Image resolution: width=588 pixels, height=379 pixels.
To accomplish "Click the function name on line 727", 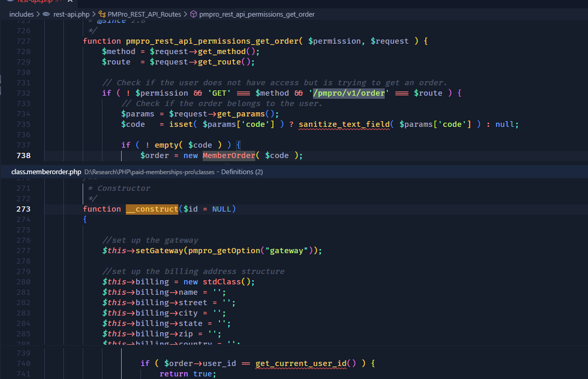I will pos(212,41).
